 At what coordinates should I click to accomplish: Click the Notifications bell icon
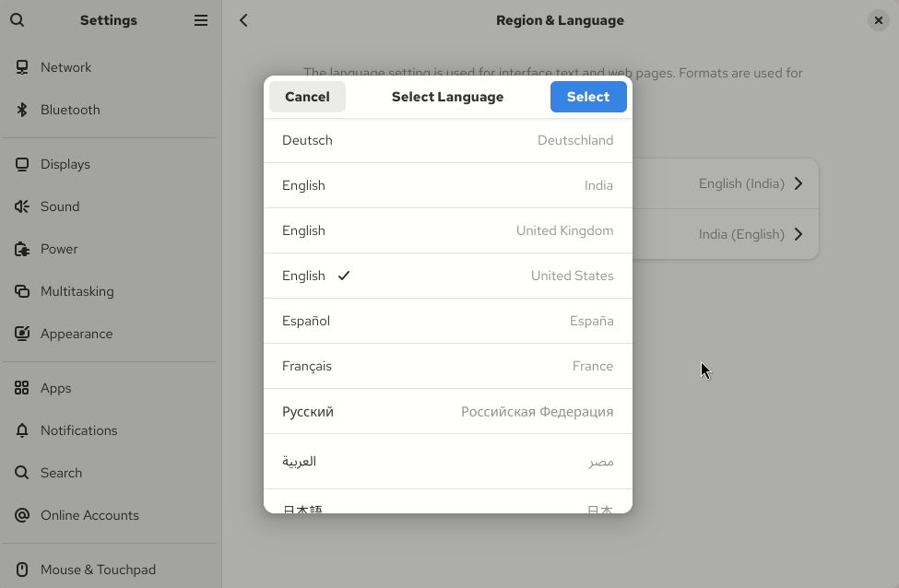pos(22,430)
